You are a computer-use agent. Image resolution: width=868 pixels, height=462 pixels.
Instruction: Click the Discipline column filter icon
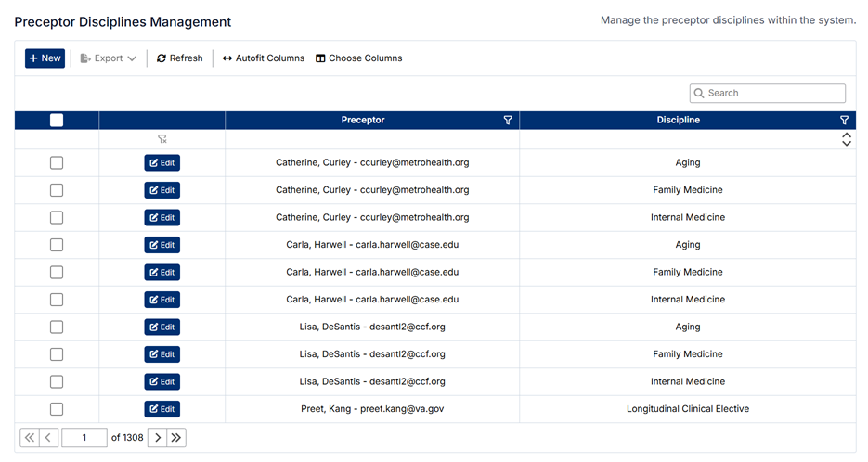click(x=844, y=121)
